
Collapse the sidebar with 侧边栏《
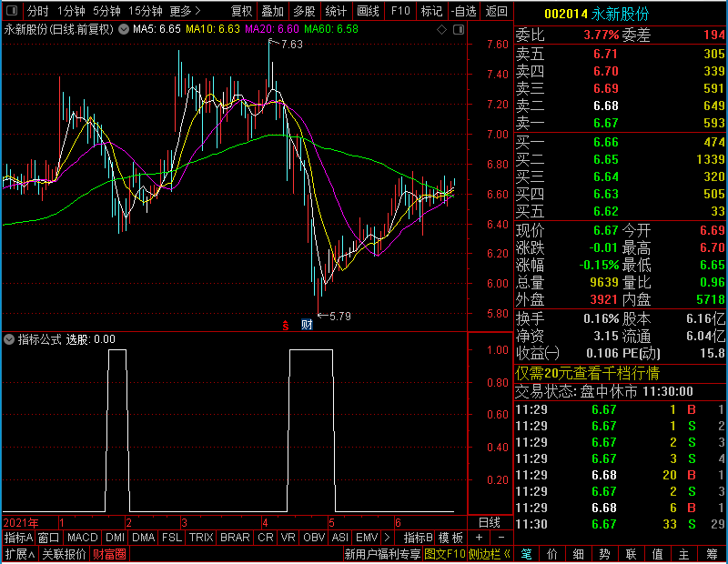pos(490,554)
